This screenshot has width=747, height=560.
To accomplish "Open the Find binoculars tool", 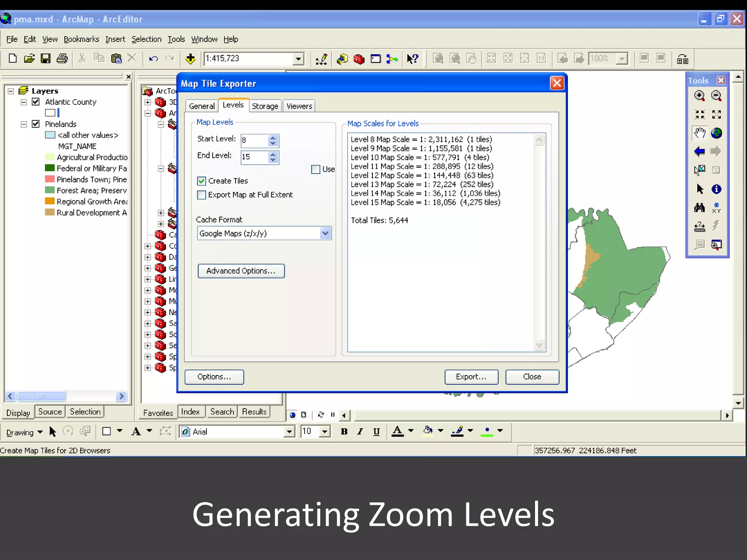I will point(699,208).
